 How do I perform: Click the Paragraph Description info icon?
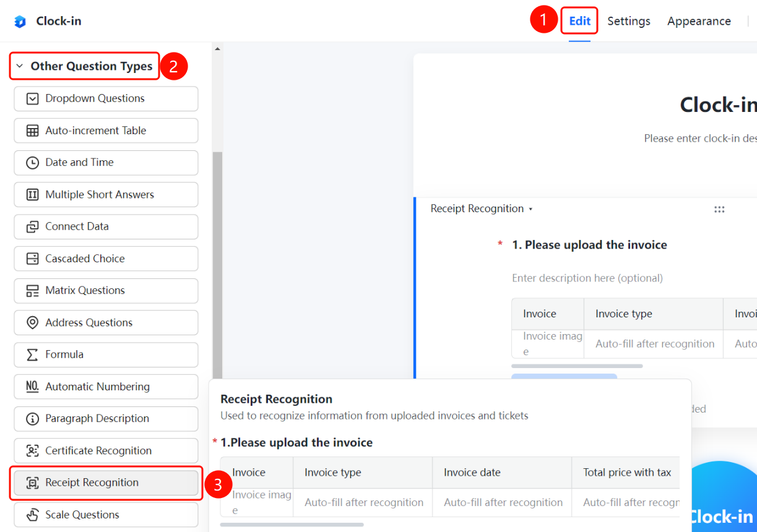tap(32, 419)
